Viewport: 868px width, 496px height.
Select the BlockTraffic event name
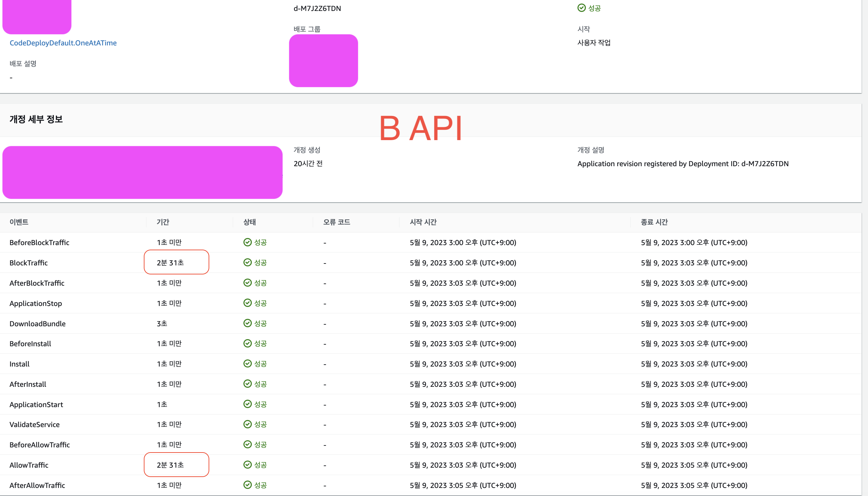(29, 262)
